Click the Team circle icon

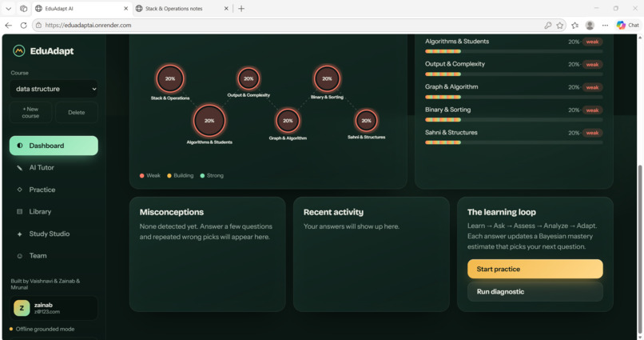pyautogui.click(x=20, y=256)
